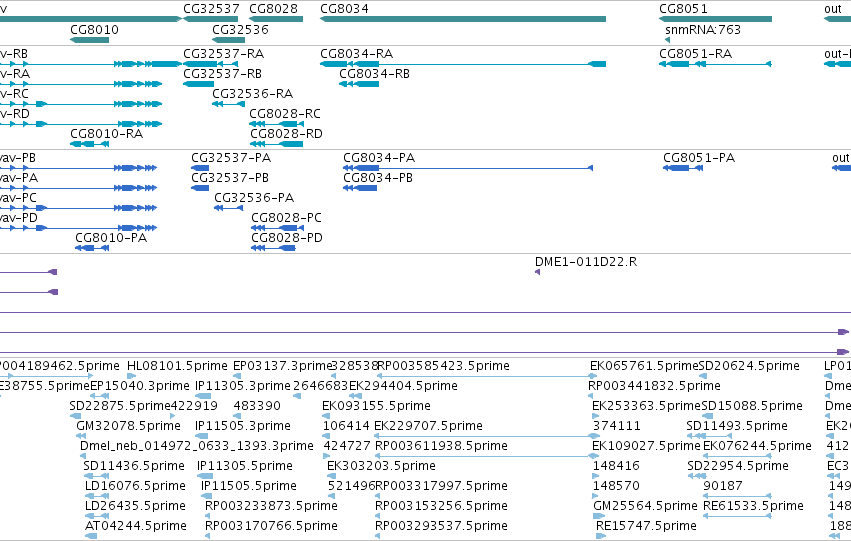Click EST label EK229707.5prime
The height and width of the screenshot is (541, 851).
tap(428, 426)
